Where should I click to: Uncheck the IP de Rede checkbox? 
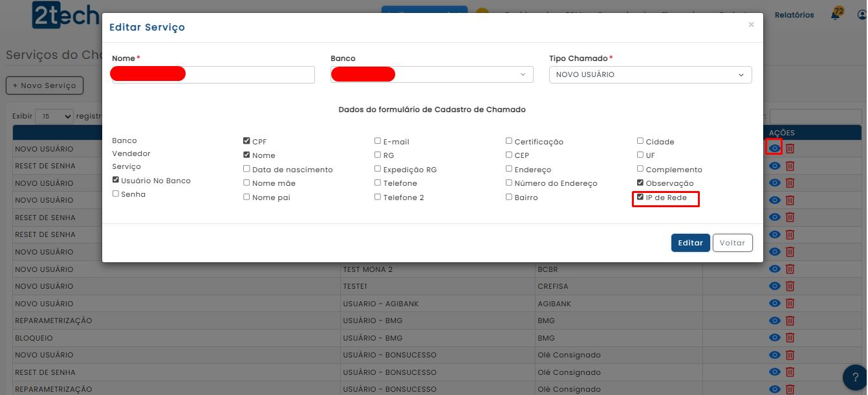coord(640,197)
